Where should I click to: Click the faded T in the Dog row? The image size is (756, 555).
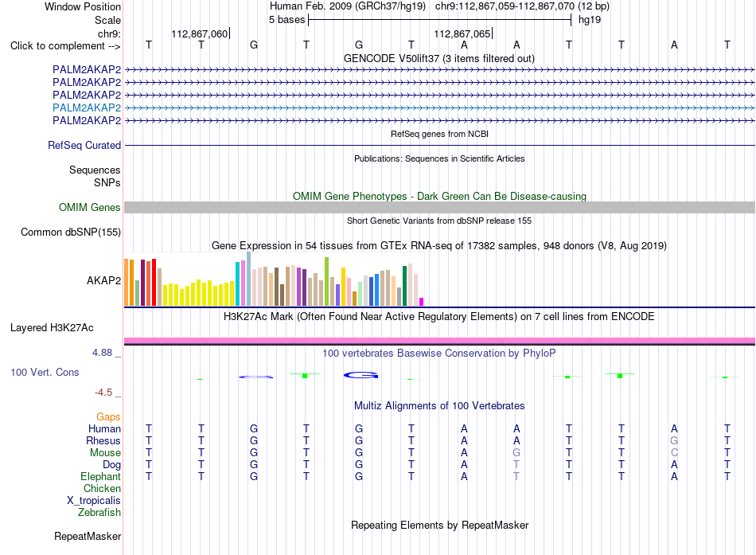click(x=516, y=465)
